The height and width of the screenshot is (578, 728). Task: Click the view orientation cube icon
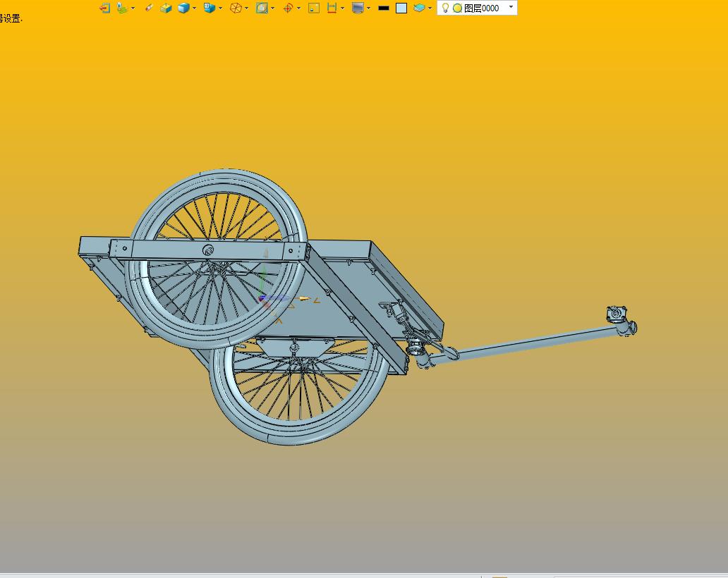click(x=210, y=8)
